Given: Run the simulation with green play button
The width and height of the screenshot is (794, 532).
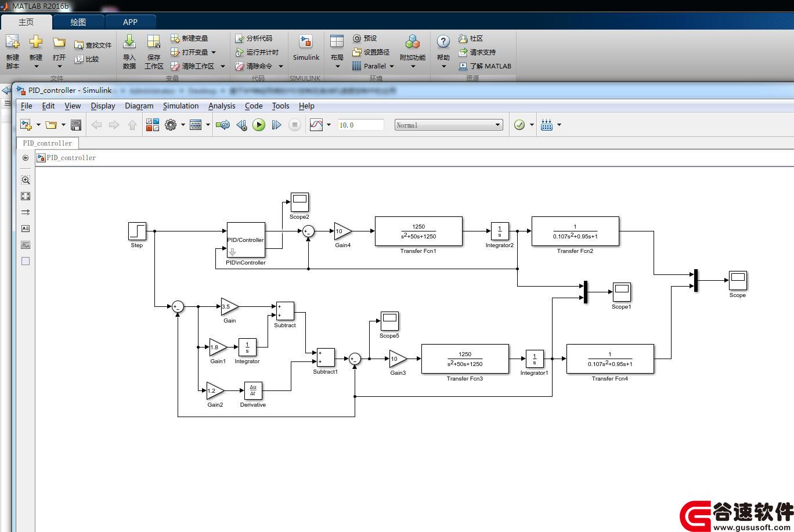Looking at the screenshot, I should click(259, 125).
